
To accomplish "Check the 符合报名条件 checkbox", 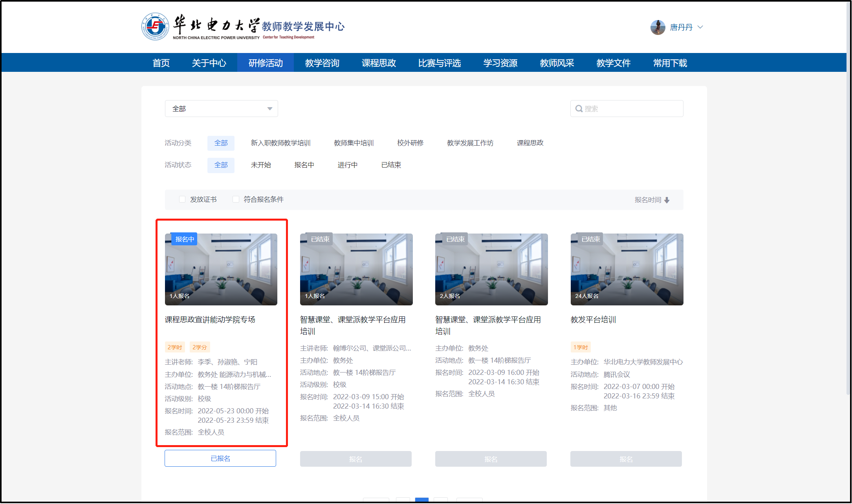I will click(x=236, y=199).
